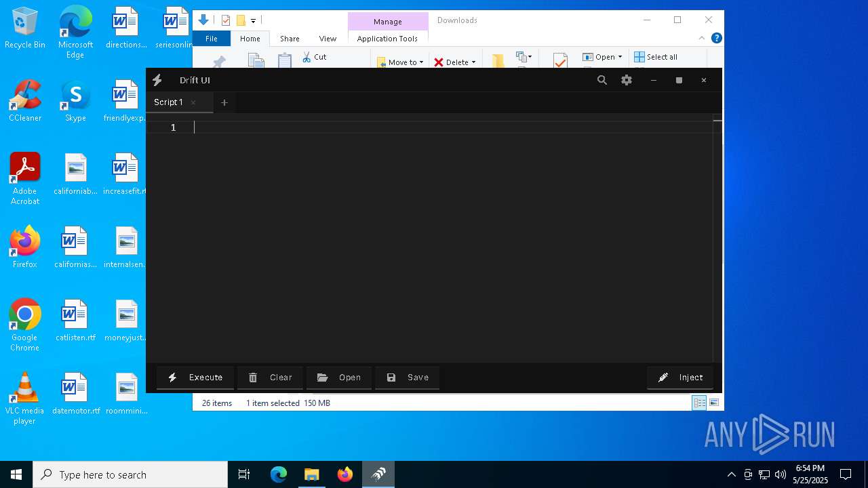868x488 pixels.
Task: Select the Microsoft Edge desktop shortcut
Action: point(75,33)
